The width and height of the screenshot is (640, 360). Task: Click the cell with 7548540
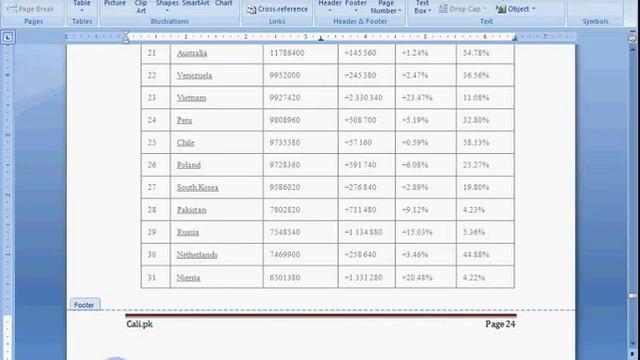point(301,233)
